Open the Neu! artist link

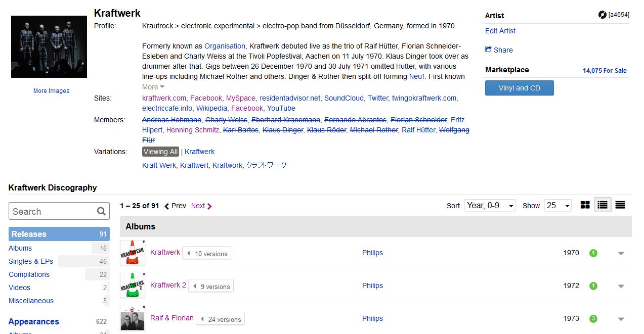417,76
